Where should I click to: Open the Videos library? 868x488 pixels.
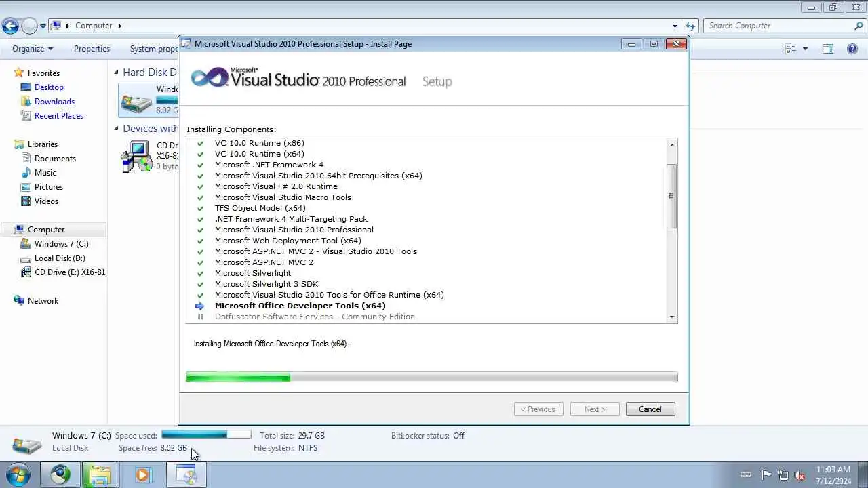click(x=46, y=201)
